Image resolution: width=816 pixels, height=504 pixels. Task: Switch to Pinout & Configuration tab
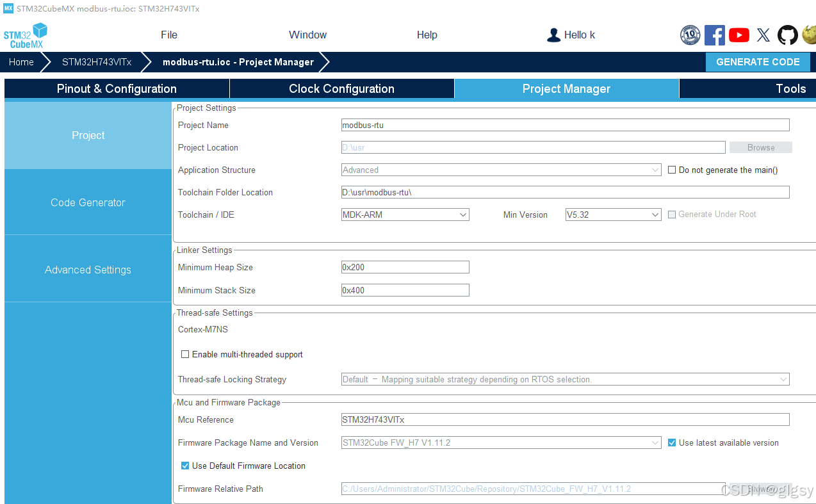point(117,88)
